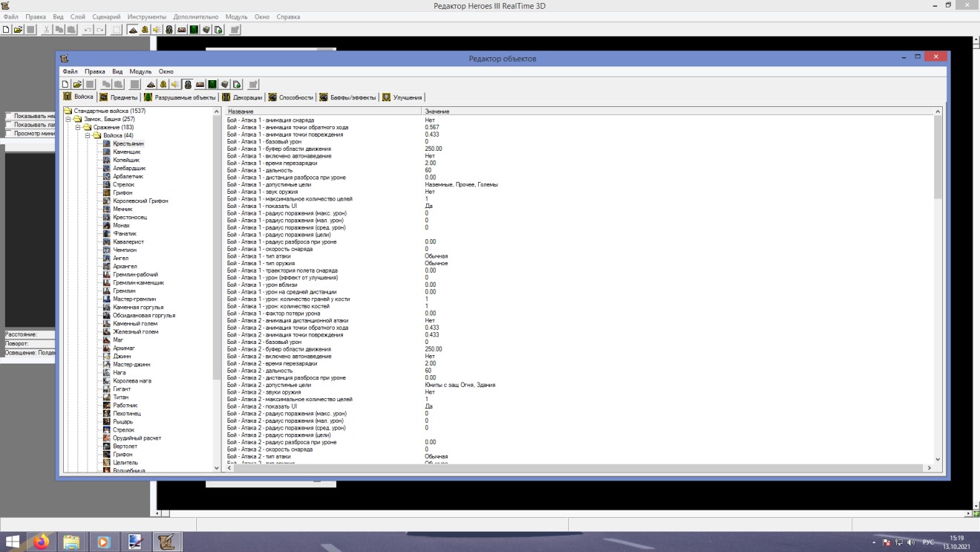Open Campaign Editor from main window toolbar
The image size is (980, 552).
point(182,30)
